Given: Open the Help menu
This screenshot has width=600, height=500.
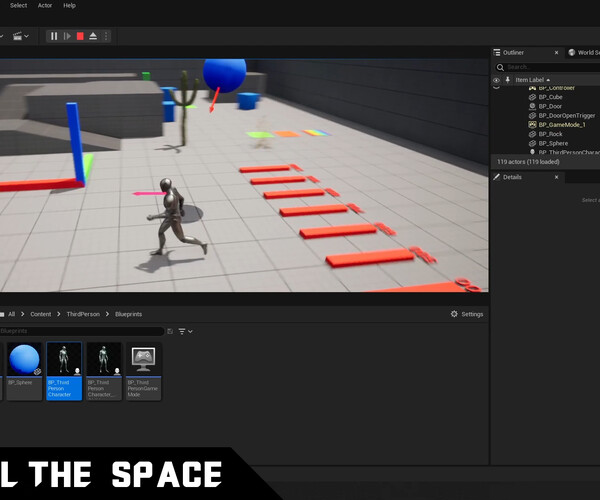Looking at the screenshot, I should tap(69, 5).
